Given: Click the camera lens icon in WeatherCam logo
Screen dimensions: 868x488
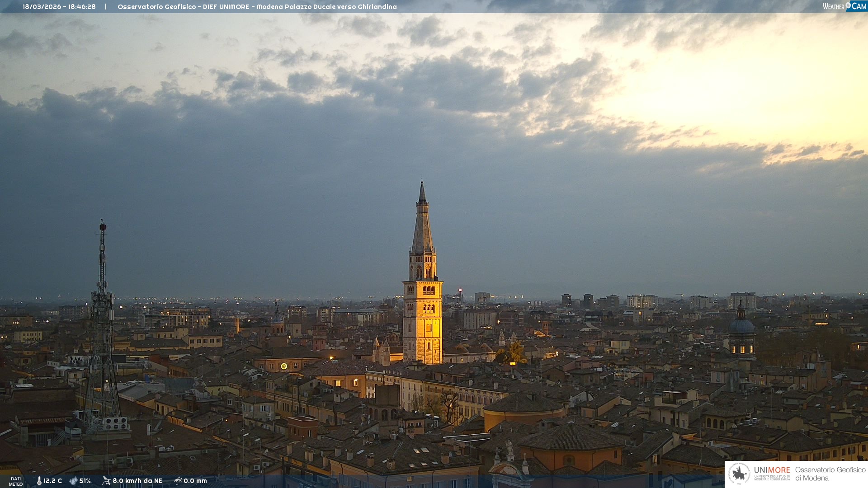Looking at the screenshot, I should (848, 5).
